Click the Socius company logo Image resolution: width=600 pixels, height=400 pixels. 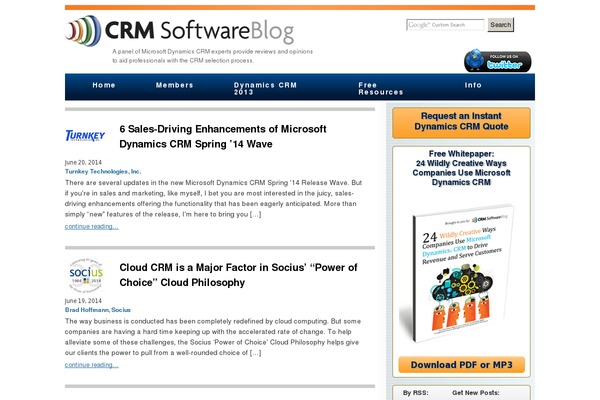point(86,275)
